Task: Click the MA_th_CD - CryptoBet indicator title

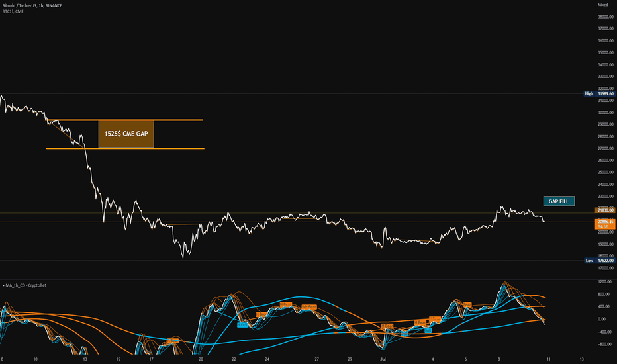Action: coord(26,285)
